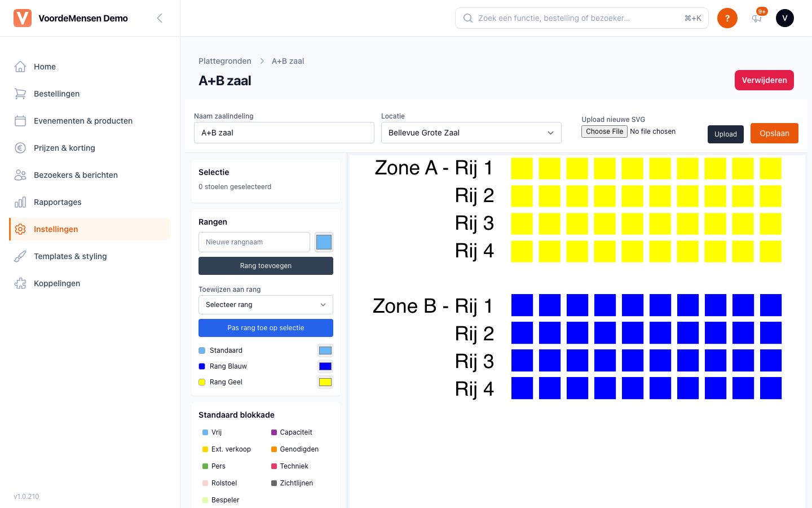Click the Plattegronden breadcrumb link

[225, 61]
